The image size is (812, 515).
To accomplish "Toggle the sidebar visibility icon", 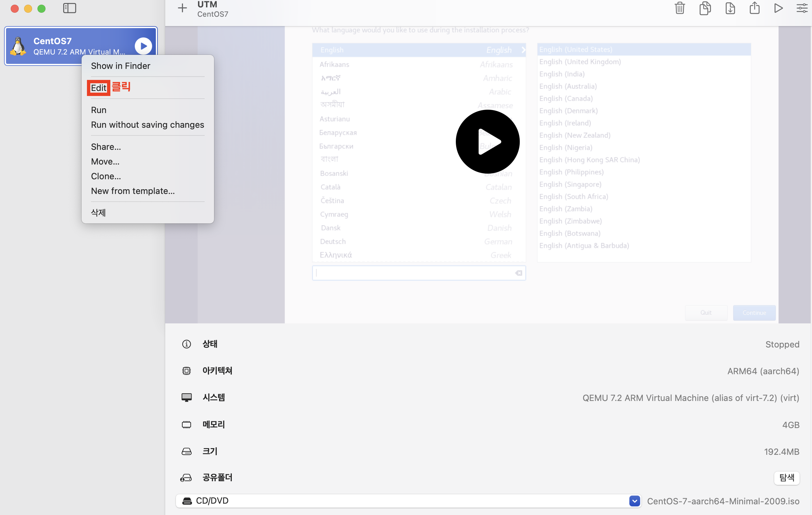I will pyautogui.click(x=70, y=8).
